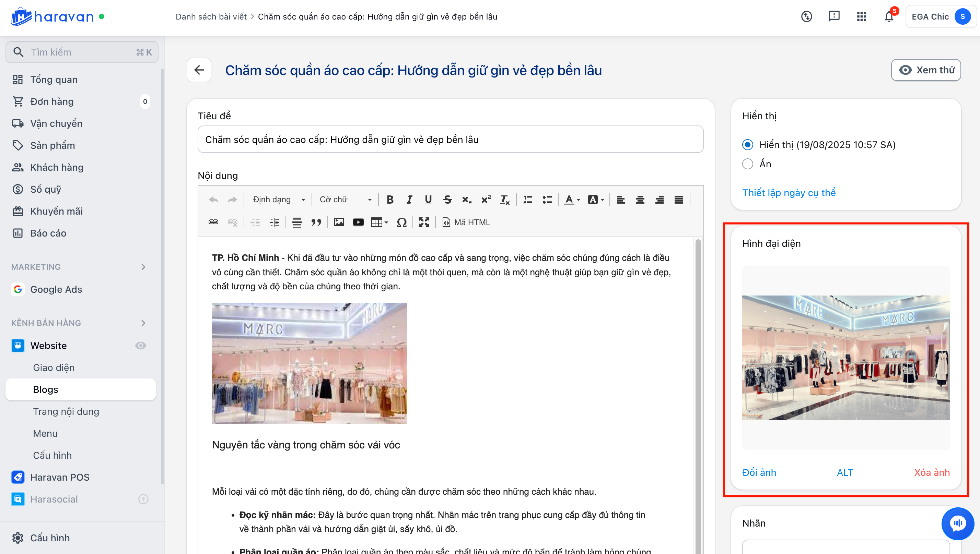Open the Định dạng dropdown
Image resolution: width=980 pixels, height=554 pixels.
coord(279,200)
